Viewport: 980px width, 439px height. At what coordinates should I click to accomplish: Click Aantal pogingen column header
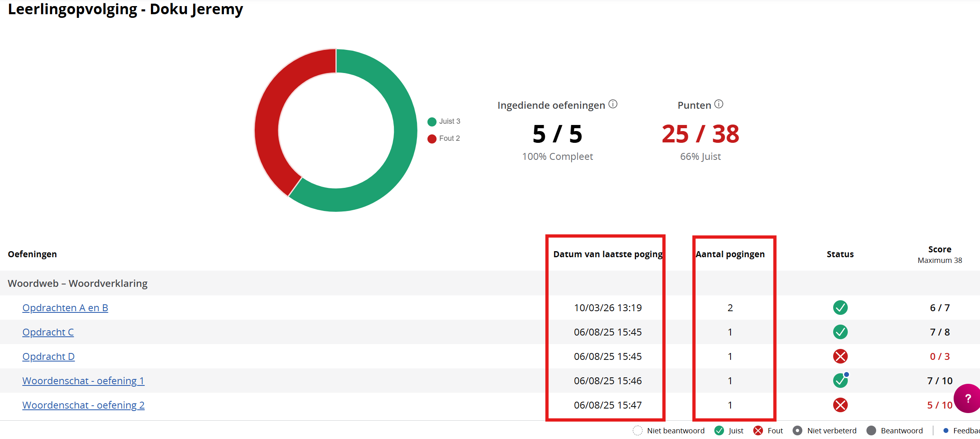[x=730, y=254]
